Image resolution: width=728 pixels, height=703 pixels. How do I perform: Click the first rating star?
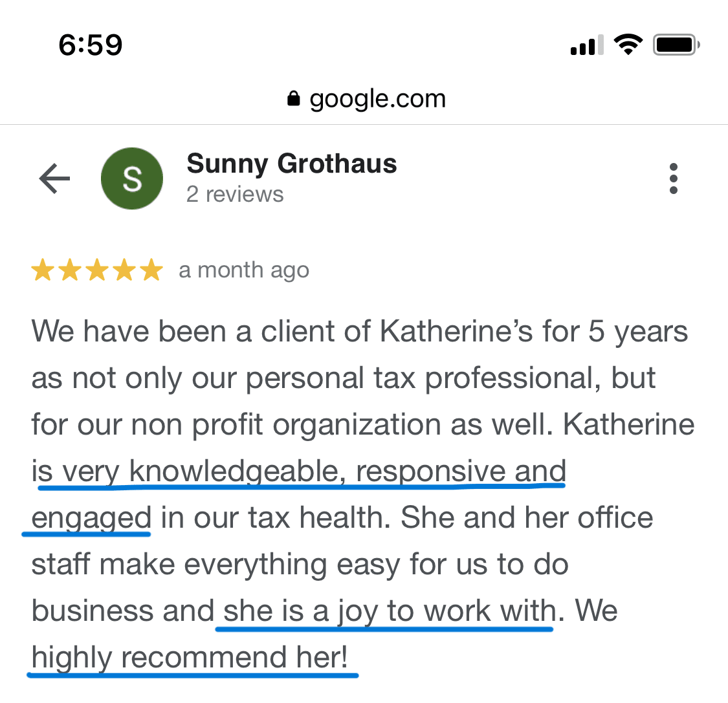43,270
